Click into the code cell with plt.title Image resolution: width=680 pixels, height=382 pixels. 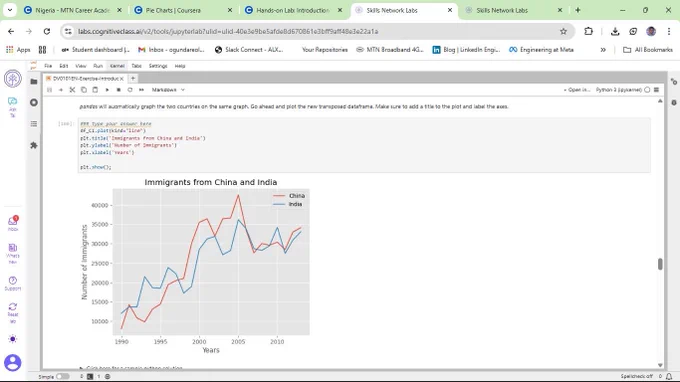(x=364, y=145)
